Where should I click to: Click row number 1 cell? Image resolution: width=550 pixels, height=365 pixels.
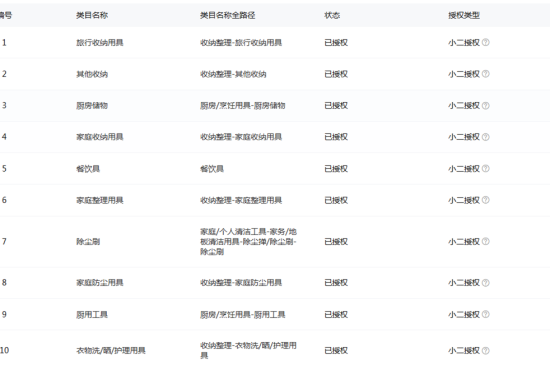click(4, 42)
